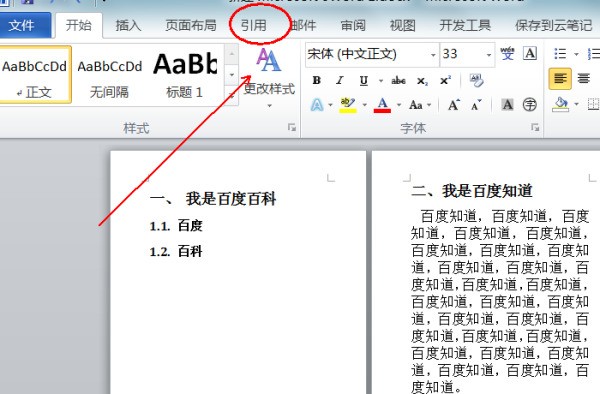The height and width of the screenshot is (394, 600).
Task: Open the 字体 dialog launcher
Action: pos(535,127)
